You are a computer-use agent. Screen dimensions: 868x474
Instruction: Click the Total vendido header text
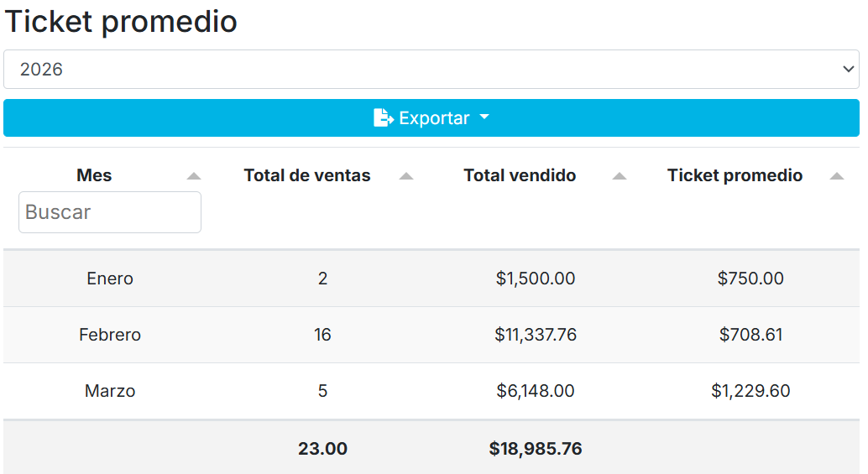pos(520,175)
